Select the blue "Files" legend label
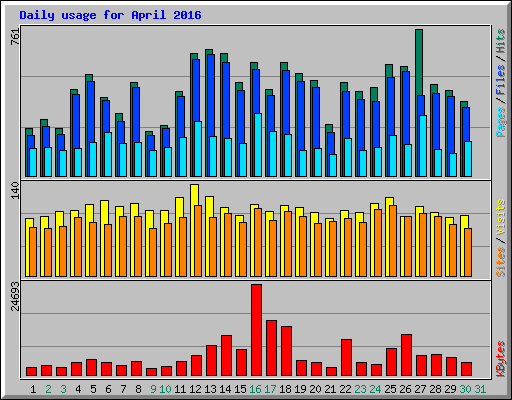Screen dimensions: 512x400 coord(501,80)
